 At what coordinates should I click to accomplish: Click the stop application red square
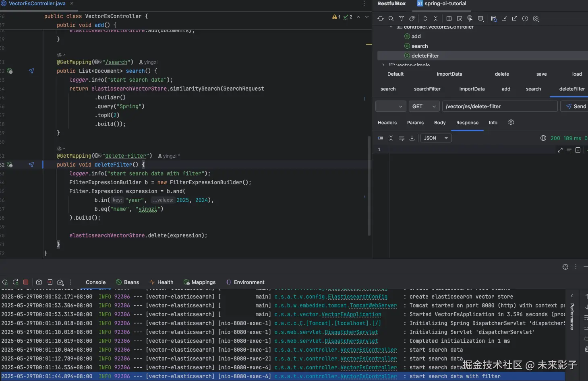[26, 282]
